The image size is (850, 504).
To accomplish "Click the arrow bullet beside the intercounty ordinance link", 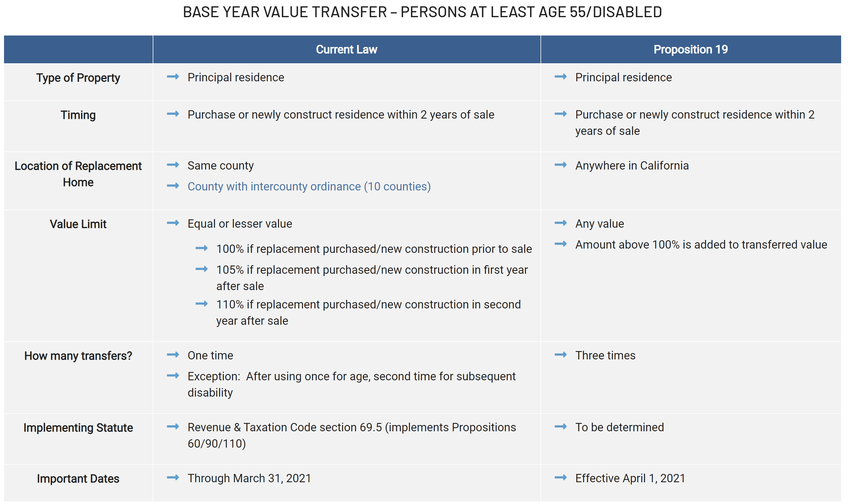I will pyautogui.click(x=173, y=186).
